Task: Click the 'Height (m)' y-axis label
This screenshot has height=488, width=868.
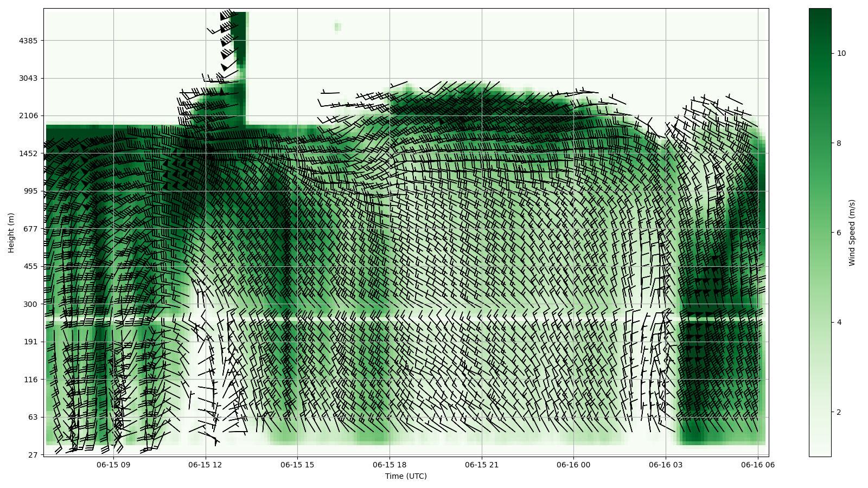Action: (x=11, y=233)
